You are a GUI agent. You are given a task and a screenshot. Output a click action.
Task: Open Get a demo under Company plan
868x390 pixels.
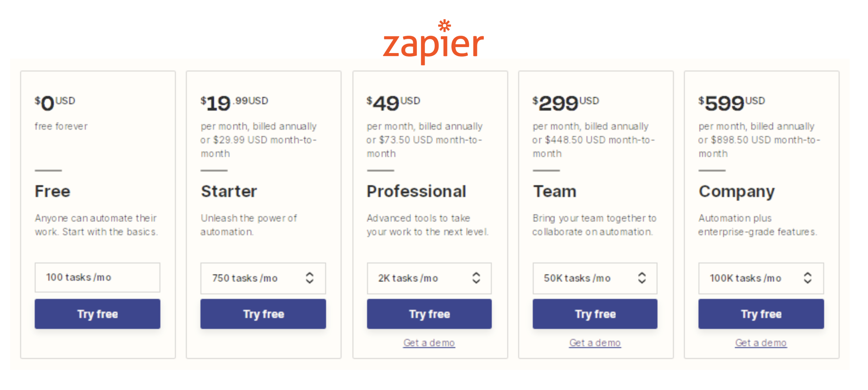pos(761,342)
